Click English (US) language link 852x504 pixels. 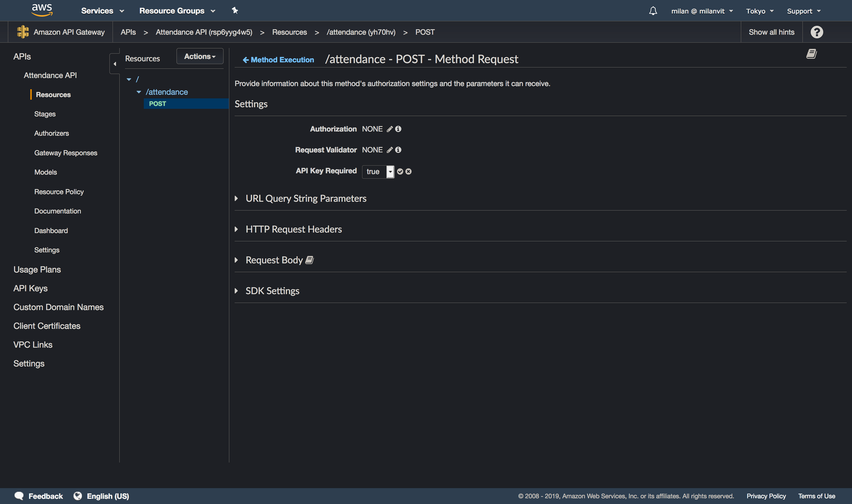[x=108, y=496]
